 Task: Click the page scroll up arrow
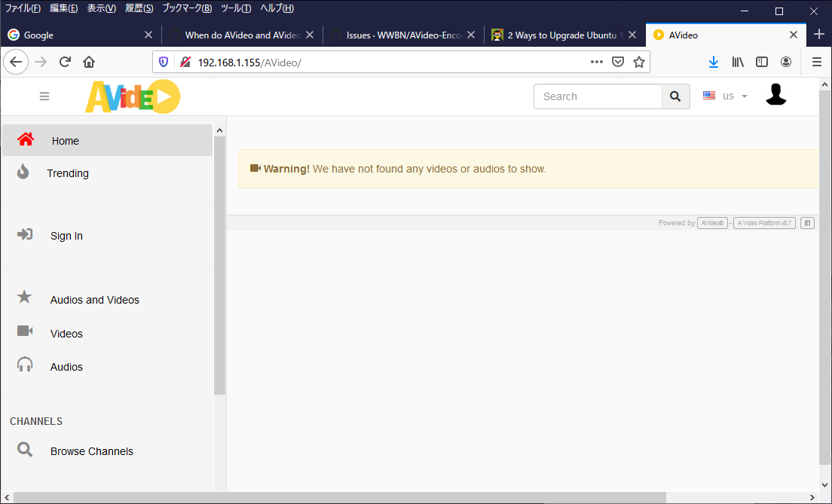824,84
